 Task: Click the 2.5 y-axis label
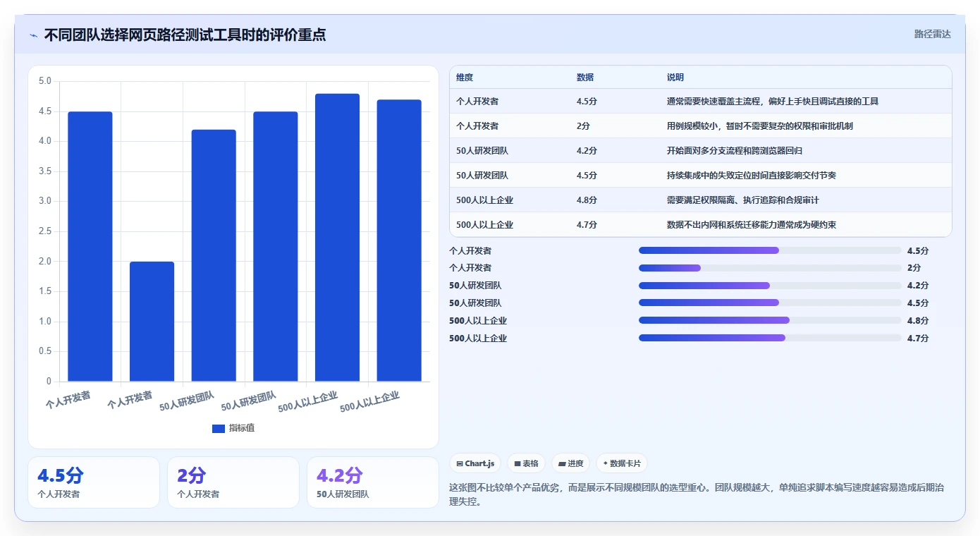tap(44, 231)
